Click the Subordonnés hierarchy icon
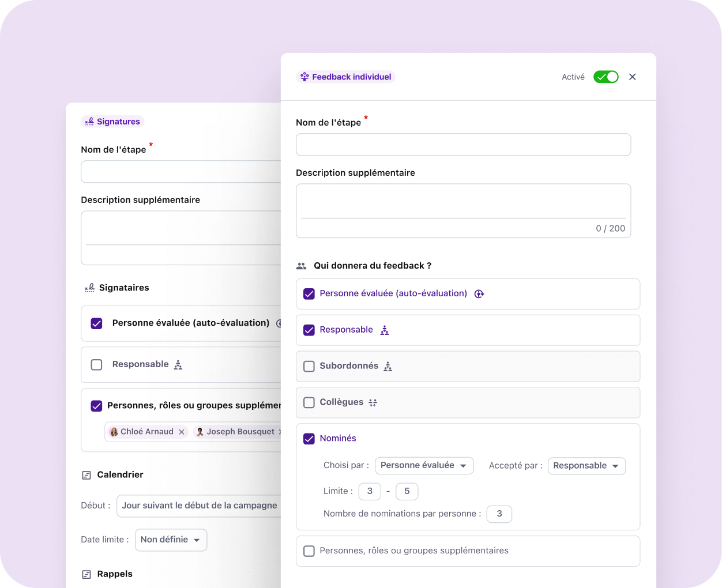 (388, 367)
